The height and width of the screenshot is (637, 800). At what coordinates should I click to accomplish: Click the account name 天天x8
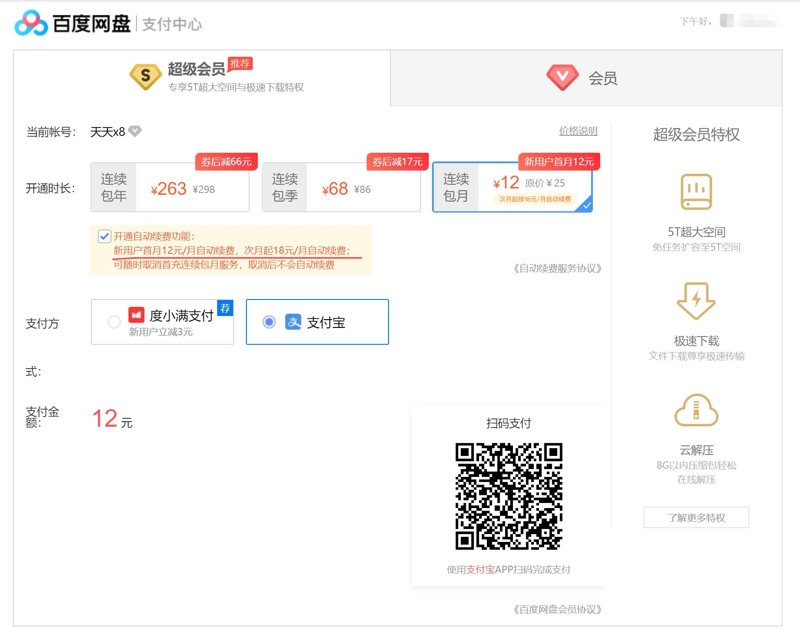click(x=108, y=132)
